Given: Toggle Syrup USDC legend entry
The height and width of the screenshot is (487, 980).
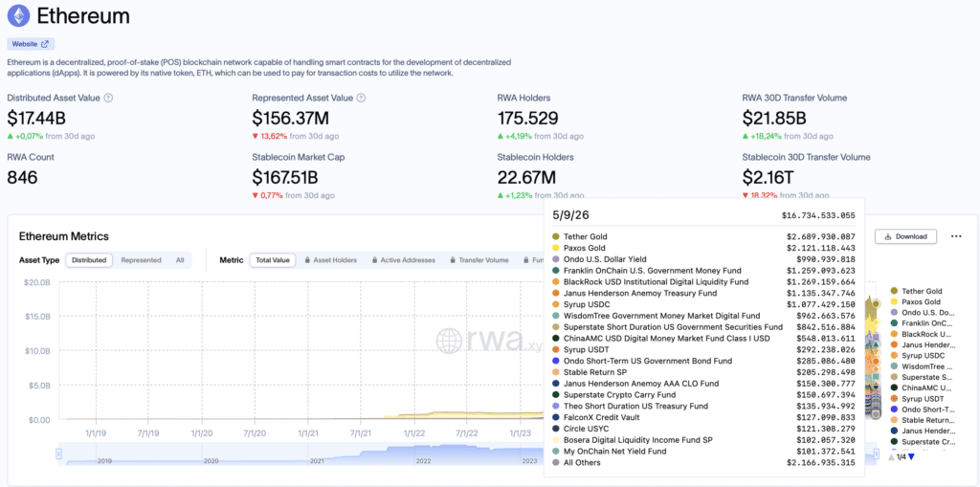Looking at the screenshot, I should pos(918,356).
